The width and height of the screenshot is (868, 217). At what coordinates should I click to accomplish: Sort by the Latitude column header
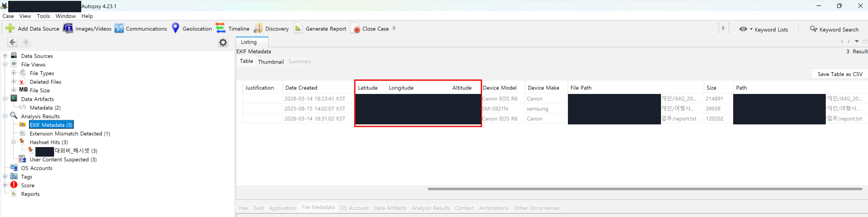tap(370, 88)
